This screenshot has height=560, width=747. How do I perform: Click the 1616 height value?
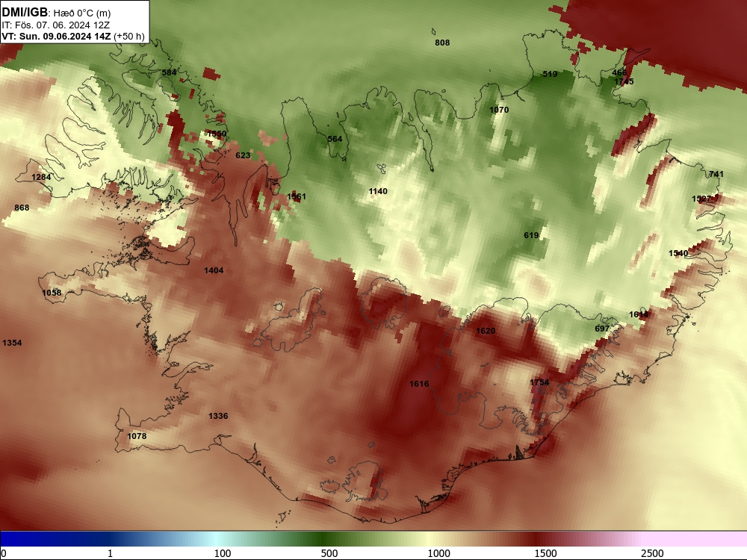[x=419, y=384]
